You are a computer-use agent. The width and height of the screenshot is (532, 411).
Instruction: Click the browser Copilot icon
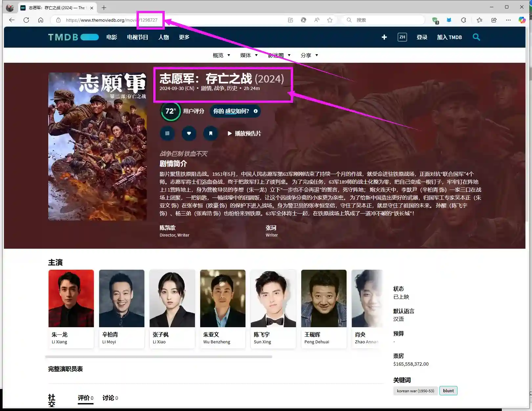point(521,20)
